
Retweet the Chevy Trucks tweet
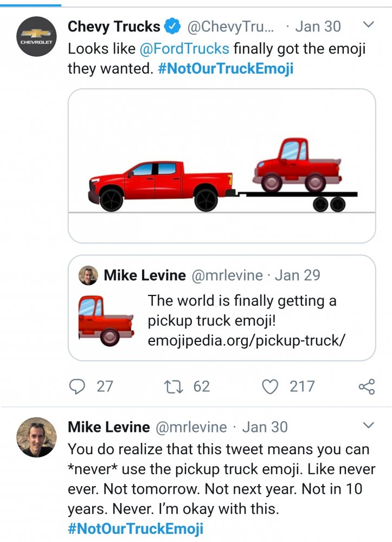tap(173, 386)
